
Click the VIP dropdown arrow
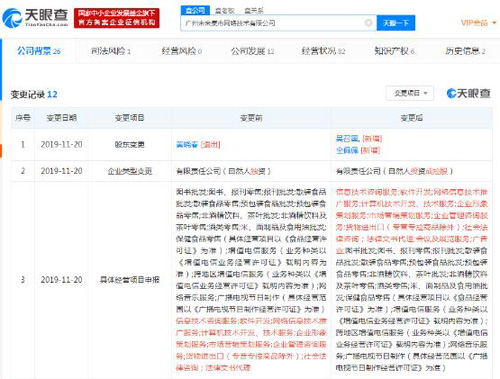click(x=494, y=23)
